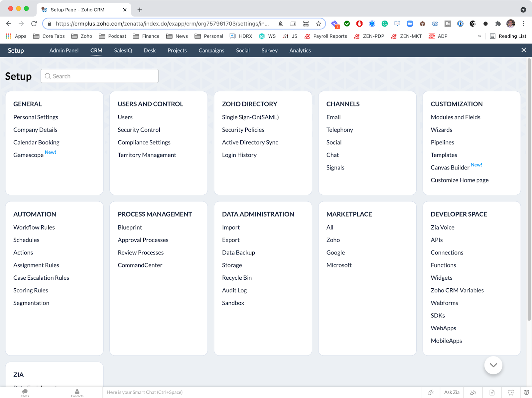532x398 pixels.
Task: Switch to the SalesIQ tab
Action: coord(123,50)
